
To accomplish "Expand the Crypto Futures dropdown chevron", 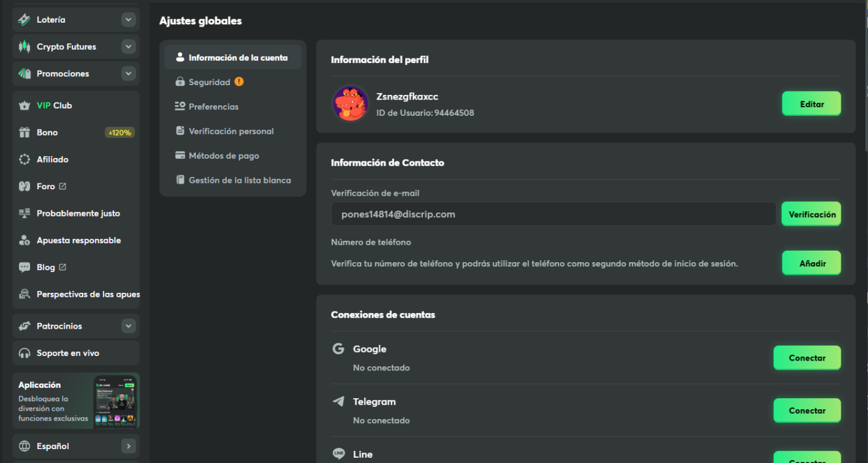I will coord(128,47).
